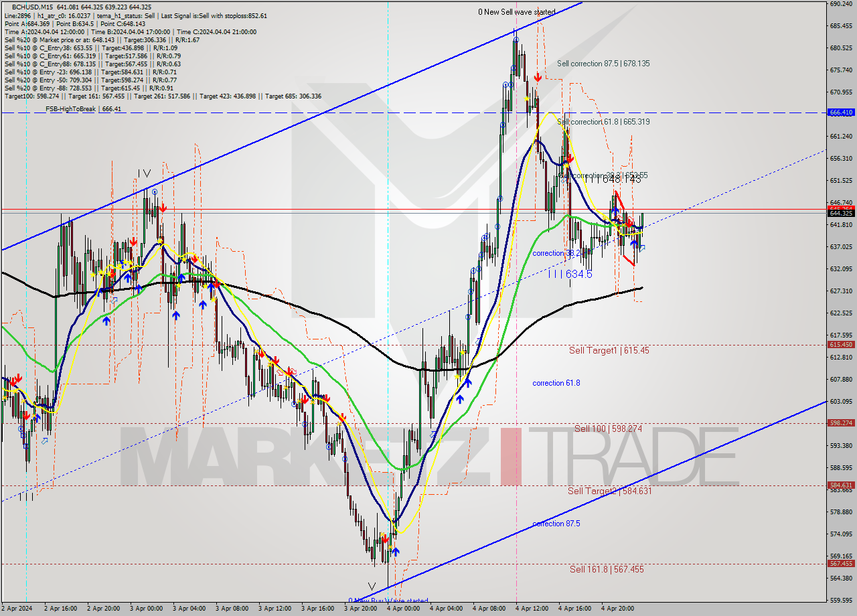Click the '3 Apr 00:00' time axis label
The width and height of the screenshot is (857, 616).
click(147, 609)
